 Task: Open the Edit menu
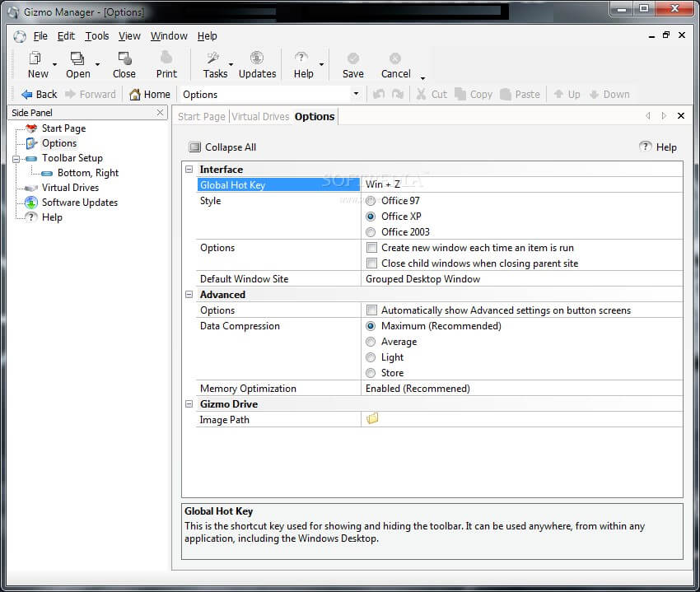click(x=66, y=35)
